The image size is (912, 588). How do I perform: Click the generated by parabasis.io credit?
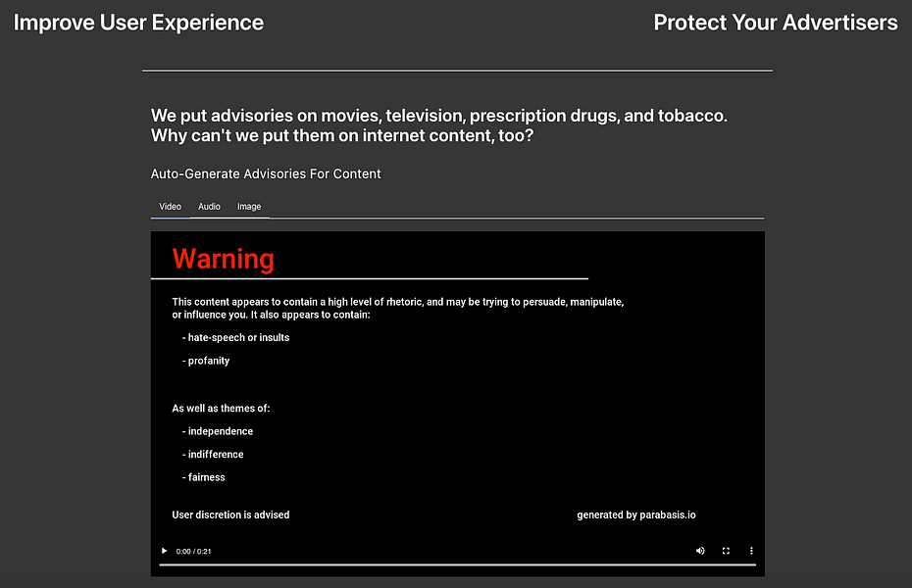coord(636,514)
